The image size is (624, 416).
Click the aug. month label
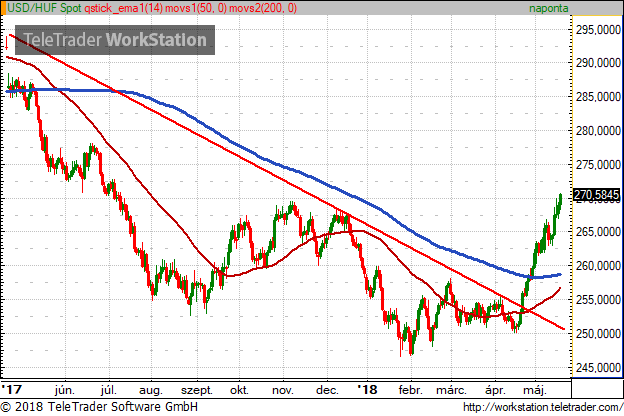click(151, 390)
